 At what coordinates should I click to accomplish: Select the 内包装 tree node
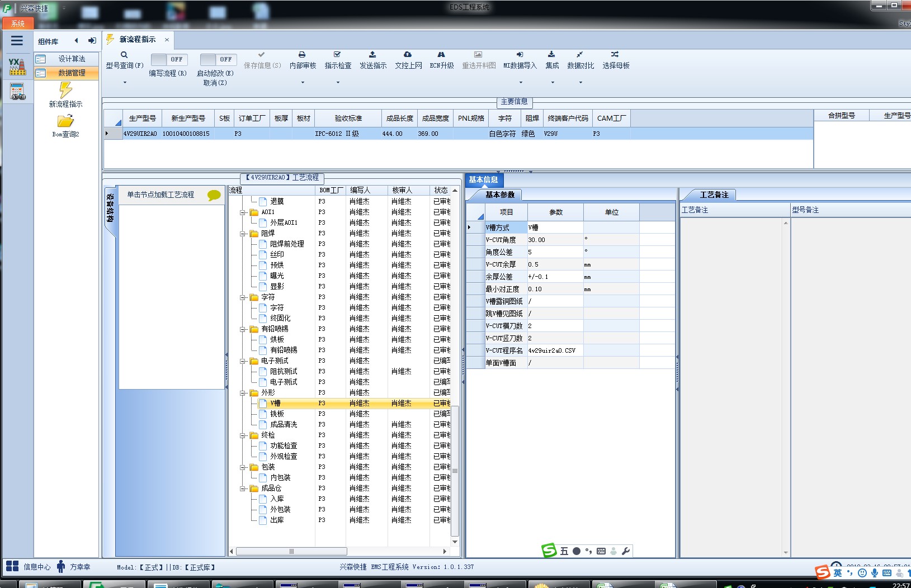point(280,478)
